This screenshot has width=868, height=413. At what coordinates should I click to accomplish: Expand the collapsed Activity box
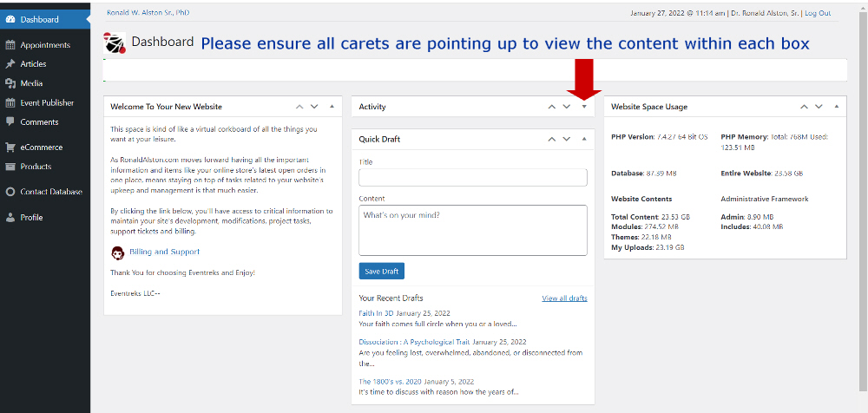click(x=584, y=107)
